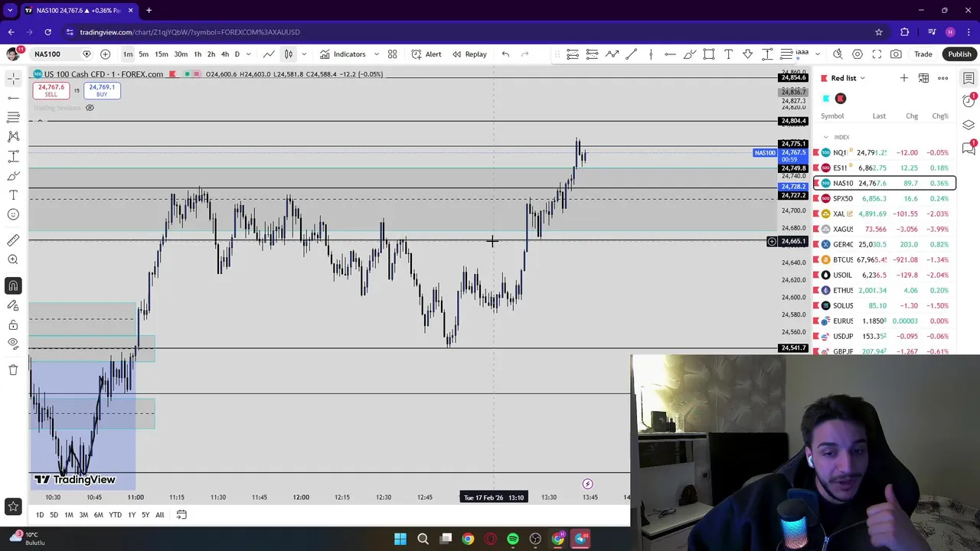This screenshot has width=980, height=551.
Task: Click the 24,769.1 BUY button
Action: tap(102, 90)
